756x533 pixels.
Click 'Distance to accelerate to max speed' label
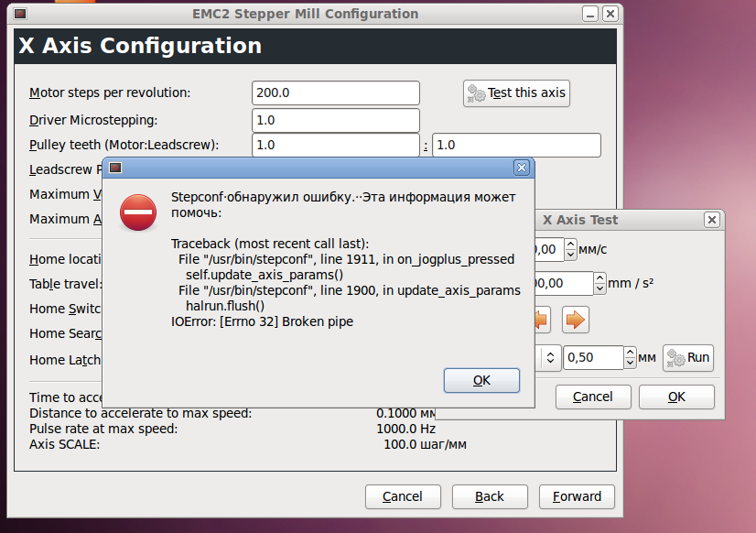click(140, 413)
